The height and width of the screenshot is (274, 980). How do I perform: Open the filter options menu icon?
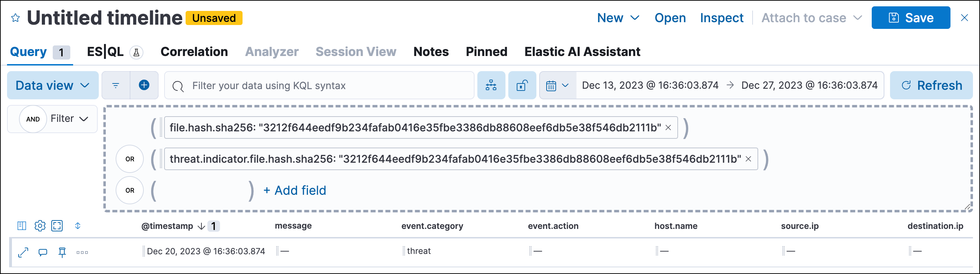tap(116, 85)
